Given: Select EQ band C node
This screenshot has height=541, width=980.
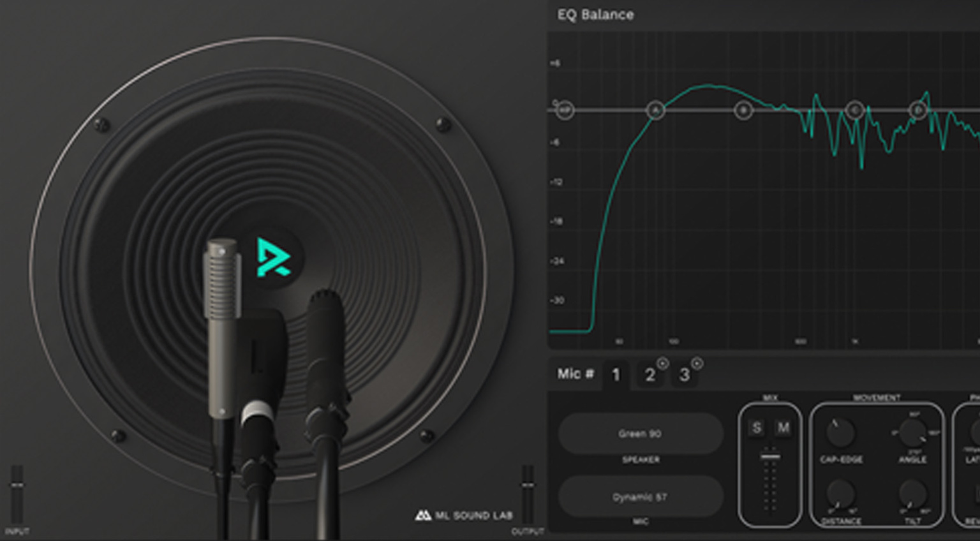Looking at the screenshot, I should pyautogui.click(x=854, y=110).
